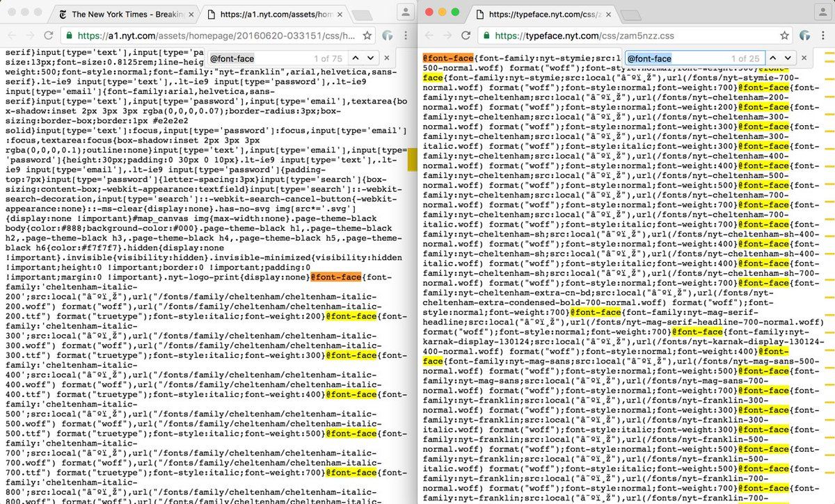Go to next match in the '1 of 75' find bar
Screen dimensions: 835x504
371,59
